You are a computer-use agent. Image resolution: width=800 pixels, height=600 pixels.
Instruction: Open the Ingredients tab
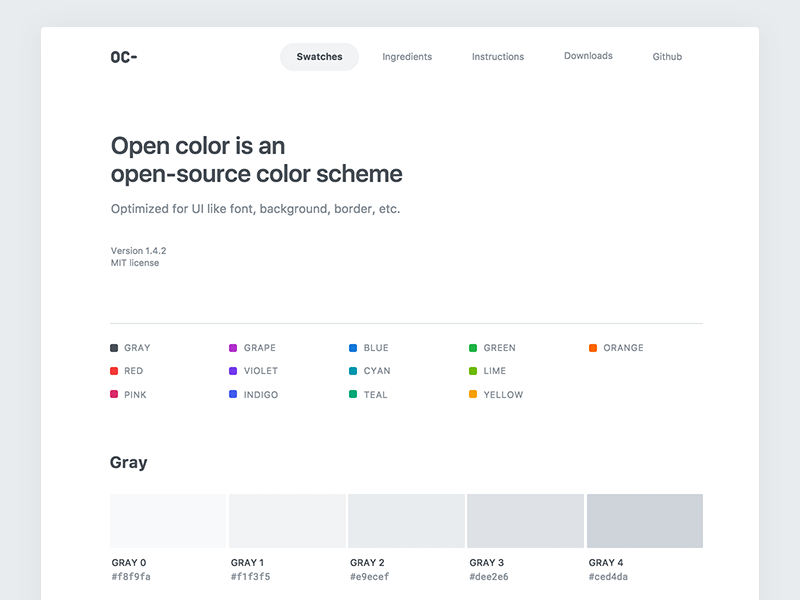[407, 57]
